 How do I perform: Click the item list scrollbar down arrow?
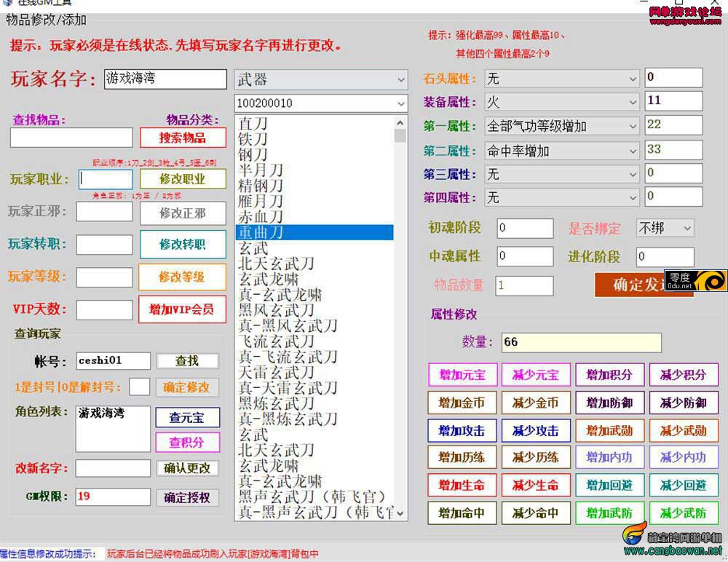(400, 512)
